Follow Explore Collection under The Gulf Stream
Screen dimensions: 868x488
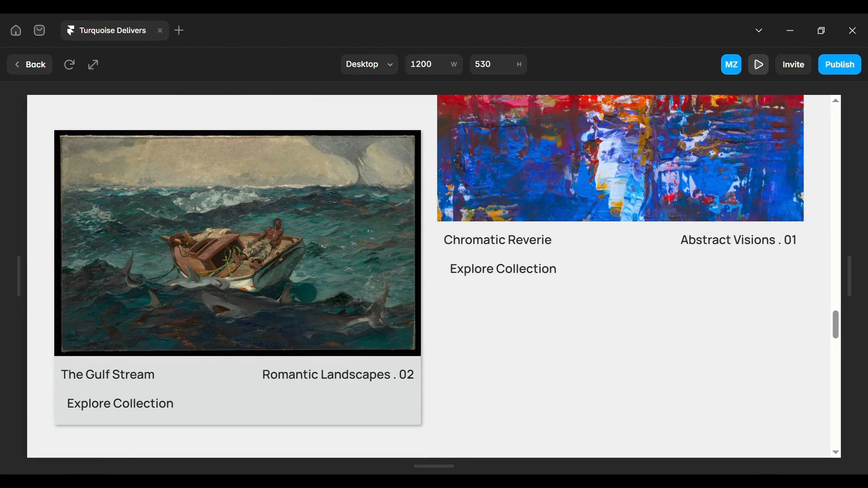[x=120, y=404]
